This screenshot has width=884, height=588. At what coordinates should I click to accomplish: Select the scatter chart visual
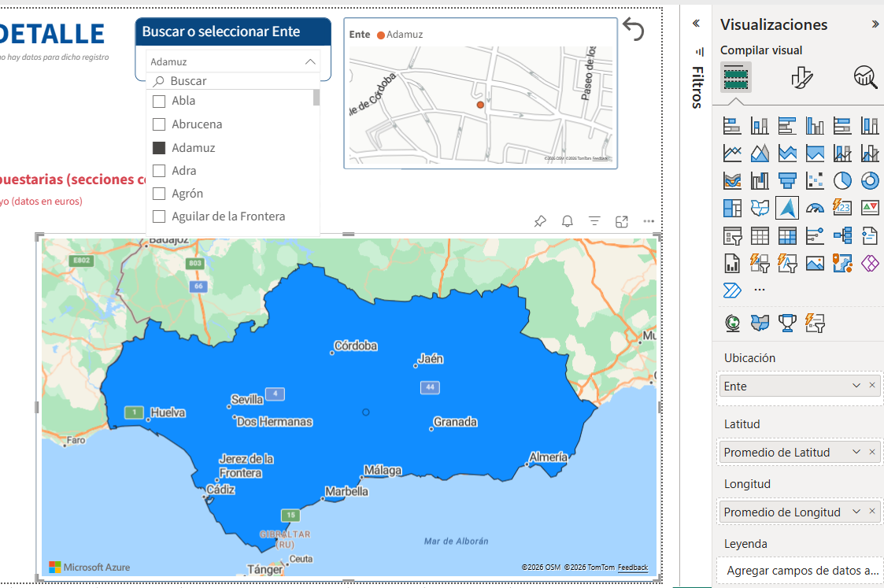(815, 180)
